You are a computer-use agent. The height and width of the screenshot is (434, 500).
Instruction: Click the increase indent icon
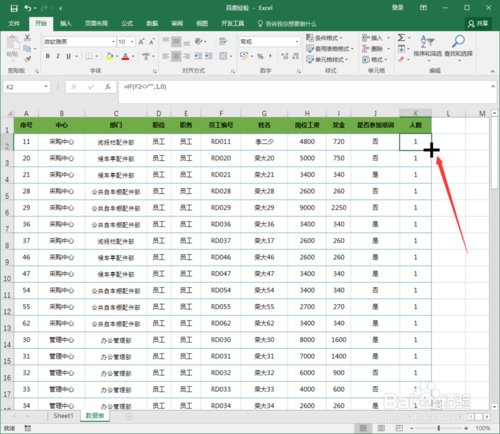(x=209, y=56)
